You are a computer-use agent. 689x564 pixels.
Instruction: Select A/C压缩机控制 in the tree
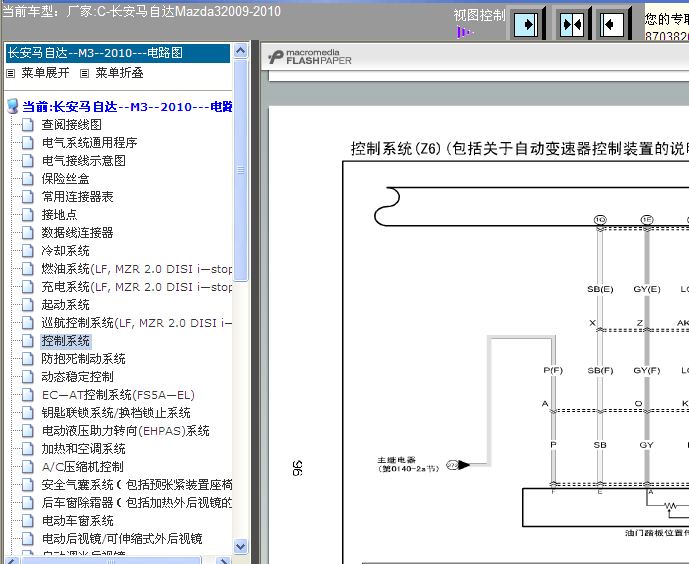pyautogui.click(x=83, y=467)
